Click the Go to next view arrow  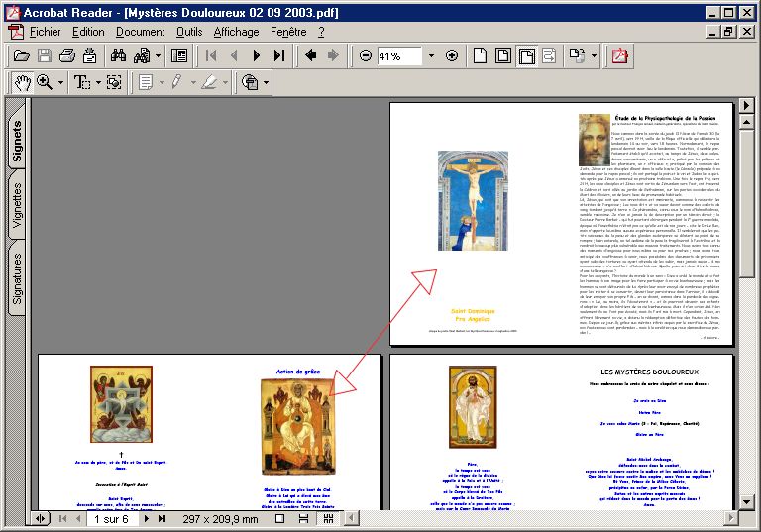coord(333,55)
